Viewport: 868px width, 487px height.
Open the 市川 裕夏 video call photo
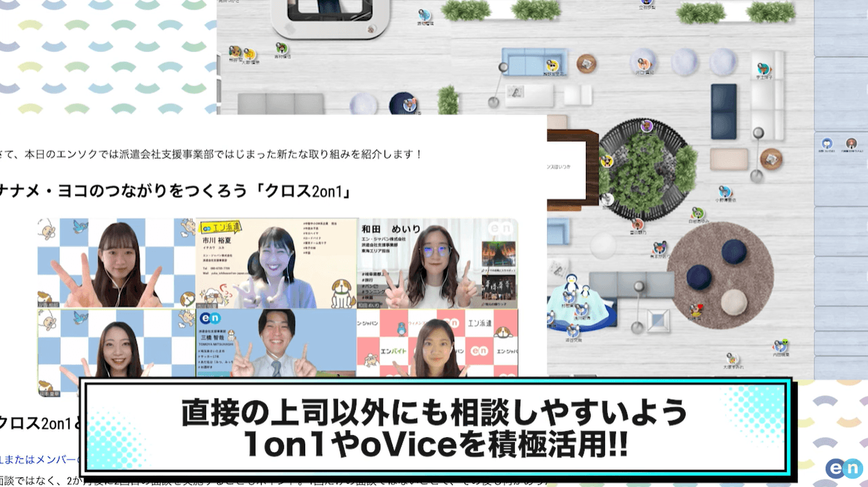tap(276, 264)
